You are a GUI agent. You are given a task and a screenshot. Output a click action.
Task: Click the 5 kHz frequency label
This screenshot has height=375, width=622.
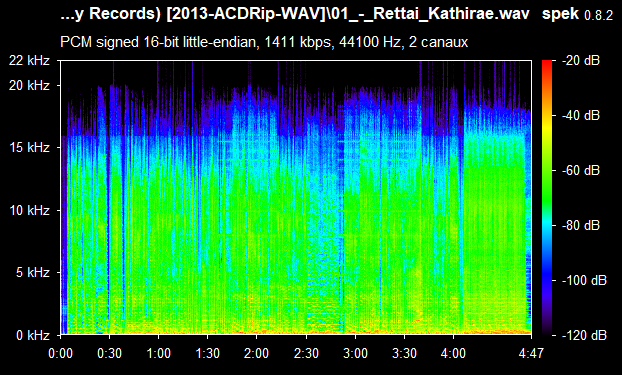[33, 272]
